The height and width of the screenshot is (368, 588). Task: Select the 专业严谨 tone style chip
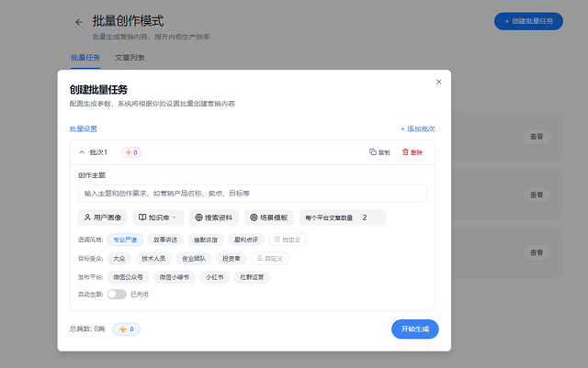tap(124, 240)
